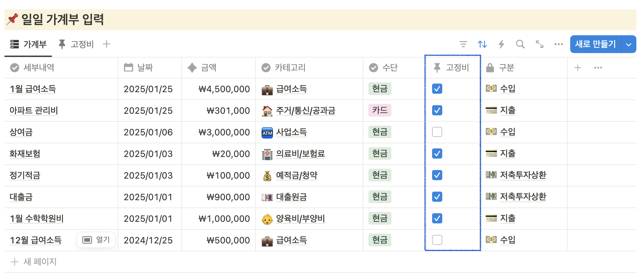Enable 고정비 checkbox on the 상여금 row
The height and width of the screenshot is (279, 644).
[x=437, y=132]
